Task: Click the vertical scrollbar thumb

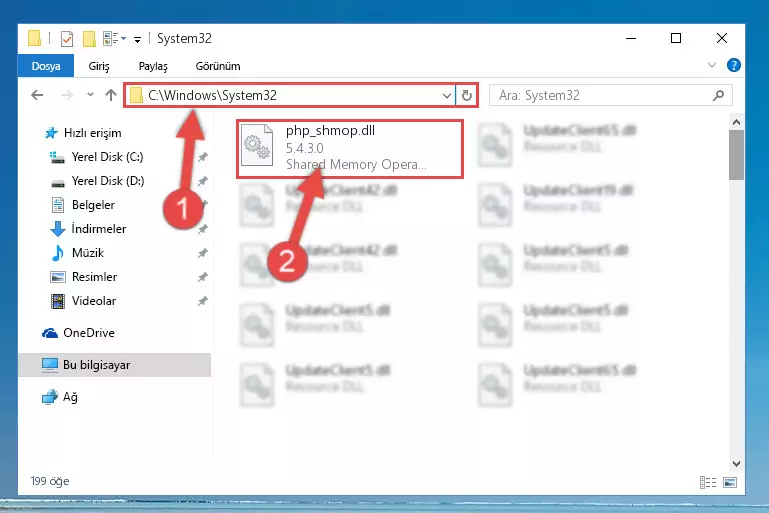Action: click(736, 155)
